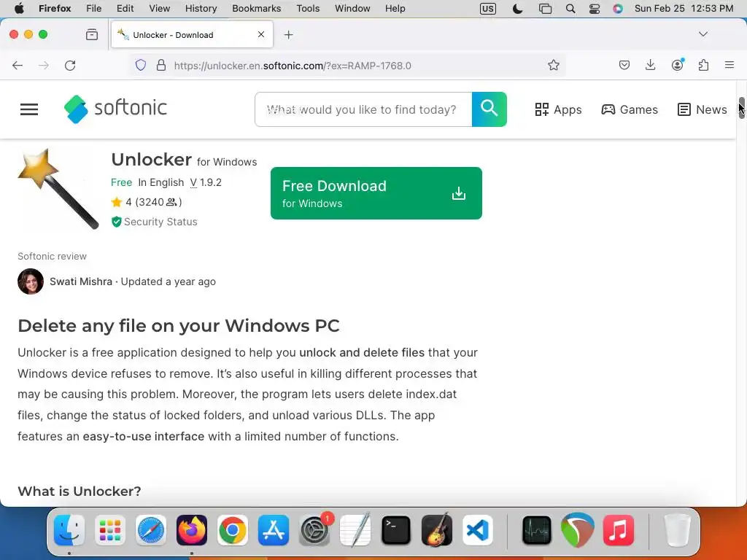Close the Unlocker - Download tab
The width and height of the screenshot is (747, 560).
(261, 34)
